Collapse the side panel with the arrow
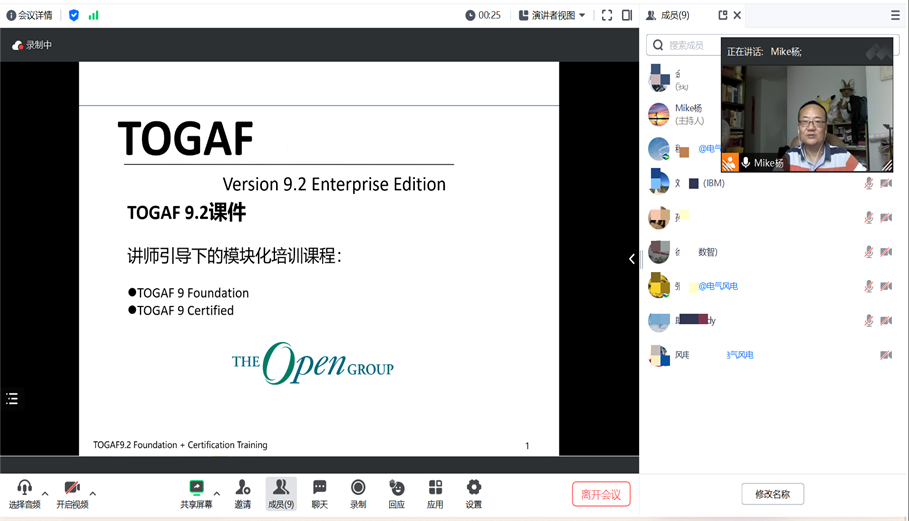Image resolution: width=909 pixels, height=521 pixels. [x=632, y=259]
